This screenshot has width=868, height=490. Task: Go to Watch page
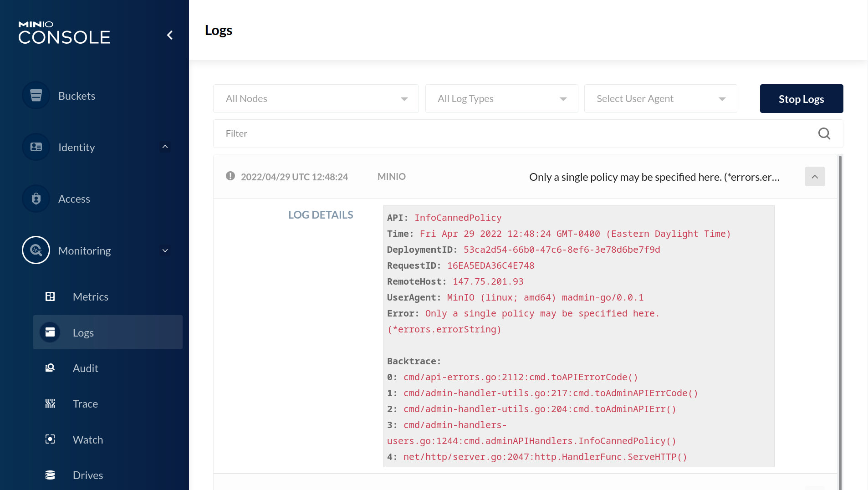(88, 439)
